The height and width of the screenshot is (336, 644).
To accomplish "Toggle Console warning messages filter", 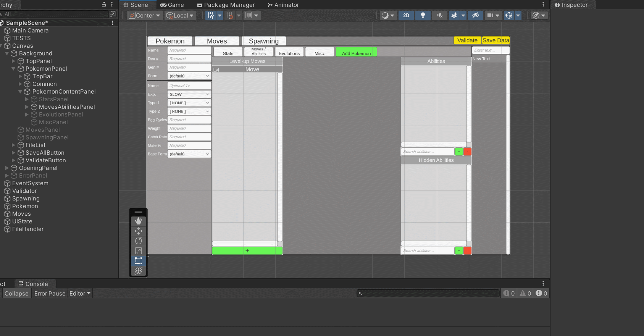I will [x=525, y=293].
